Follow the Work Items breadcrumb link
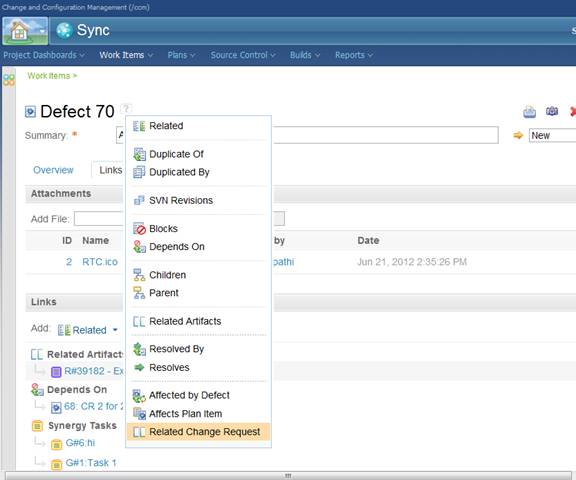The height and width of the screenshot is (480, 576). pos(48,76)
